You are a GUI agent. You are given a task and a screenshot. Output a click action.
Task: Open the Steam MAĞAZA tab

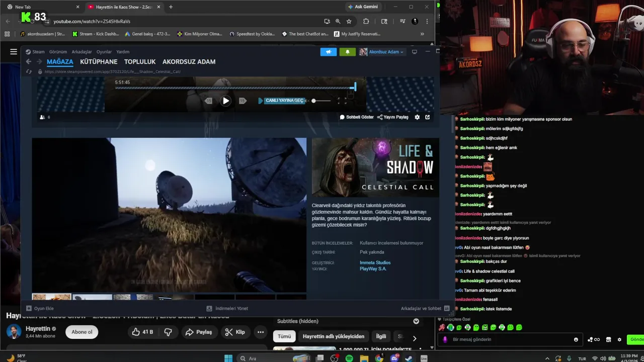[60, 61]
